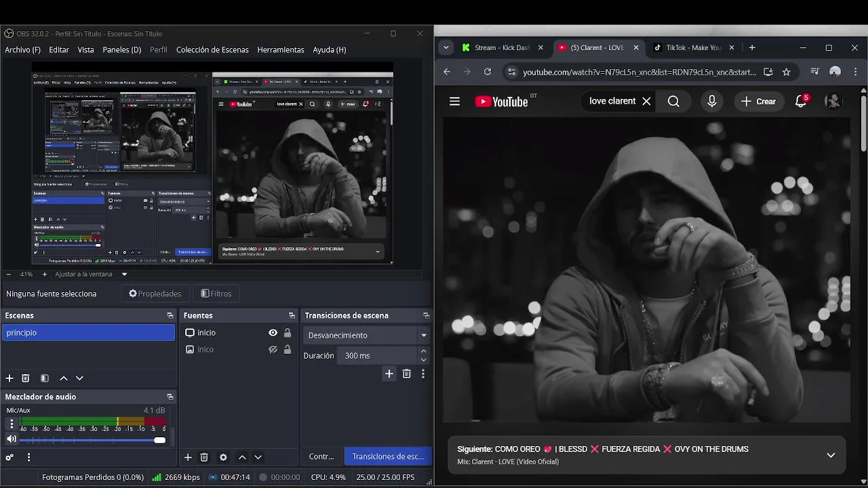Open Ayuda (H) menu
The width and height of the screenshot is (868, 488).
(330, 50)
